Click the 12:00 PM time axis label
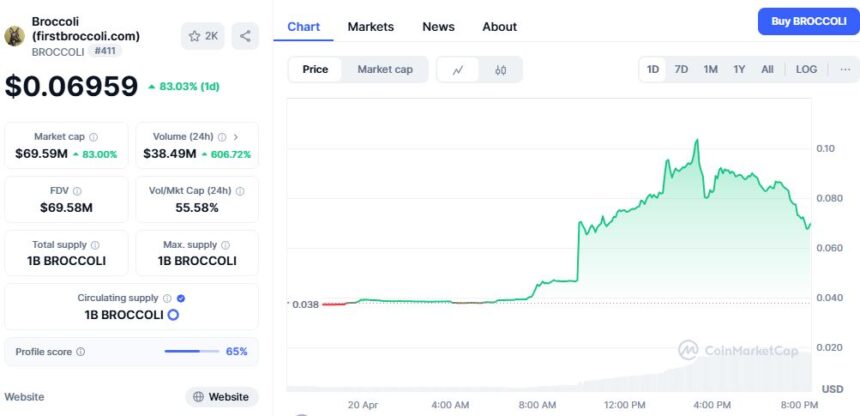 624,405
